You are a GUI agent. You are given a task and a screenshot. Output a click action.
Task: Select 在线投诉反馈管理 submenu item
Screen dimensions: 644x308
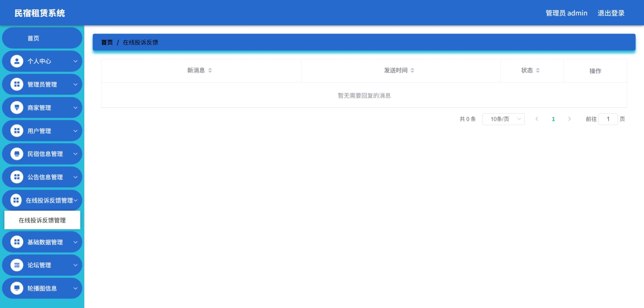coord(42,220)
